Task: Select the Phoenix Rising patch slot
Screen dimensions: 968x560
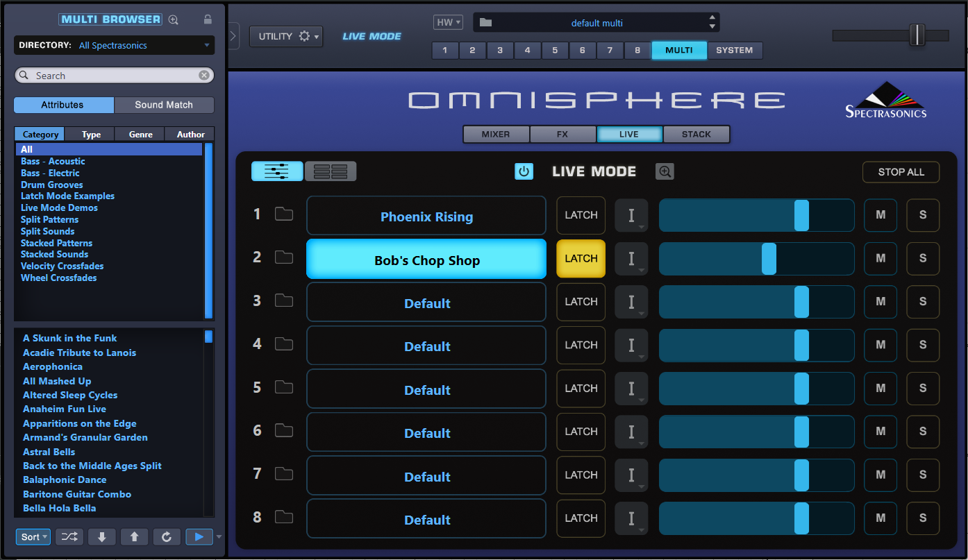Action: [x=426, y=216]
